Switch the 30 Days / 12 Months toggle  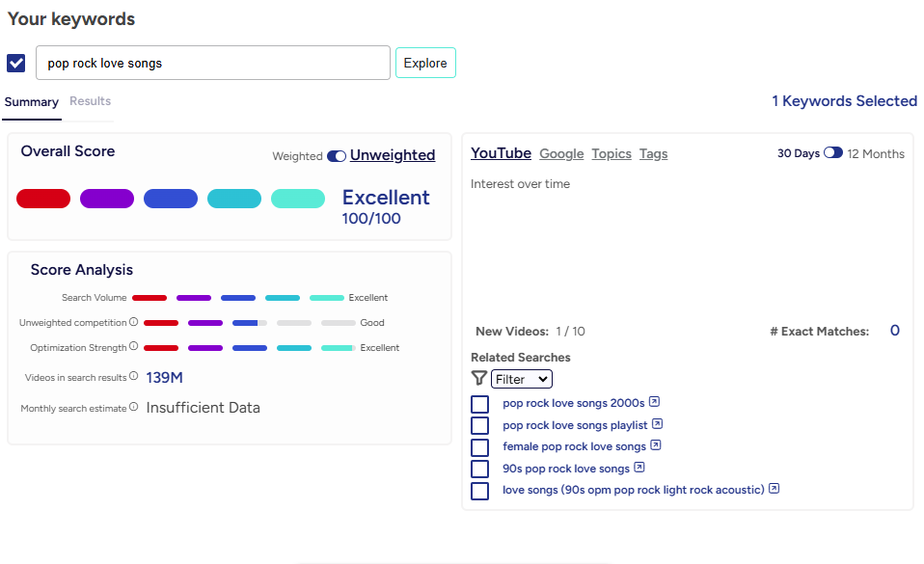pyautogui.click(x=832, y=153)
